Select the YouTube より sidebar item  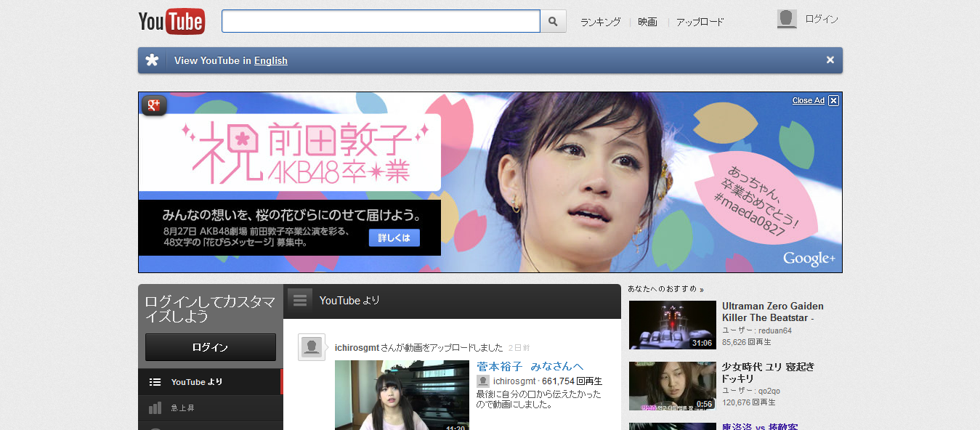point(210,382)
